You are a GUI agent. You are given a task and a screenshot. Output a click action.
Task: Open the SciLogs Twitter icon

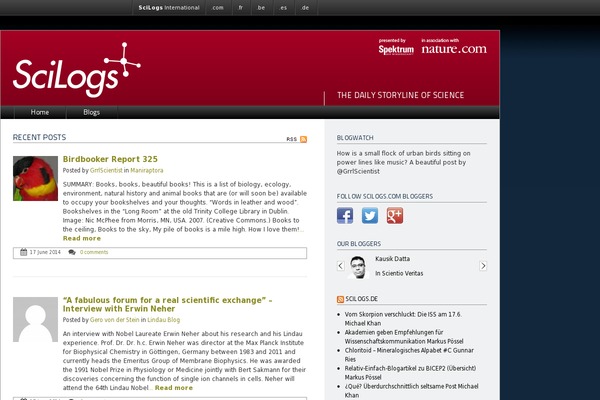[370, 216]
